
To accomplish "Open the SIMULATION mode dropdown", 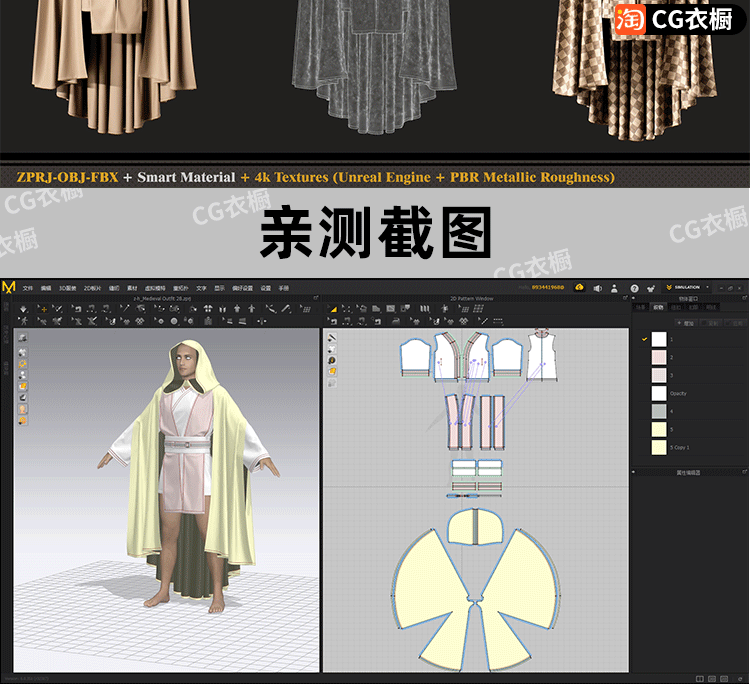I will 687,287.
